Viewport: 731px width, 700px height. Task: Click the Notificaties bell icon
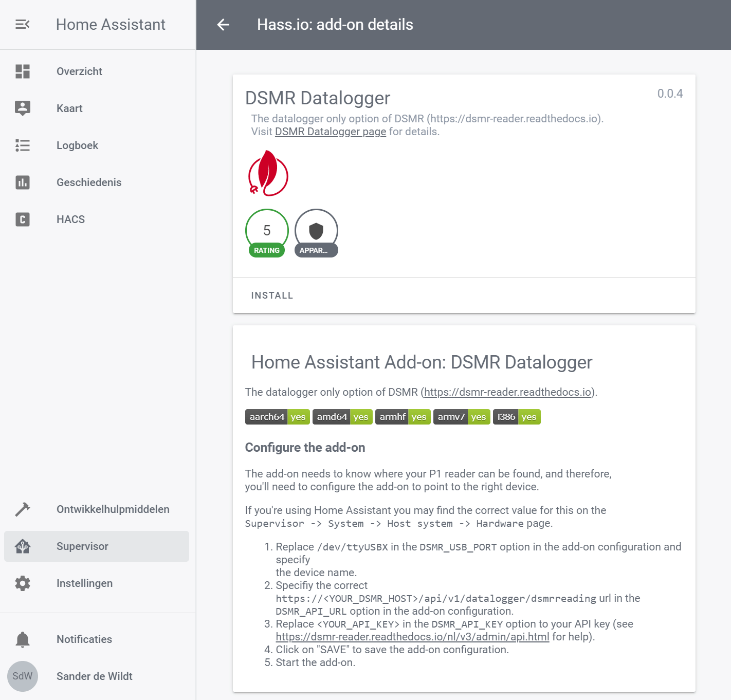23,639
